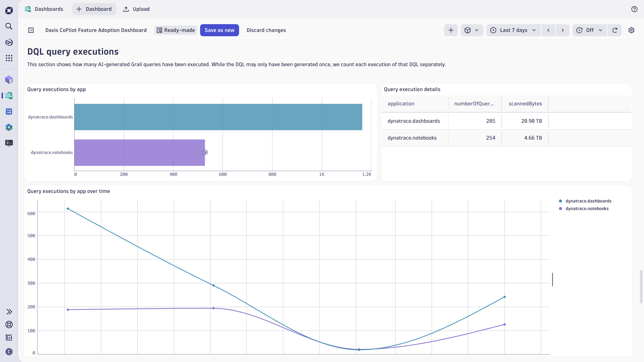Toggle dynatrace.notebooks series in the legend

[587, 208]
